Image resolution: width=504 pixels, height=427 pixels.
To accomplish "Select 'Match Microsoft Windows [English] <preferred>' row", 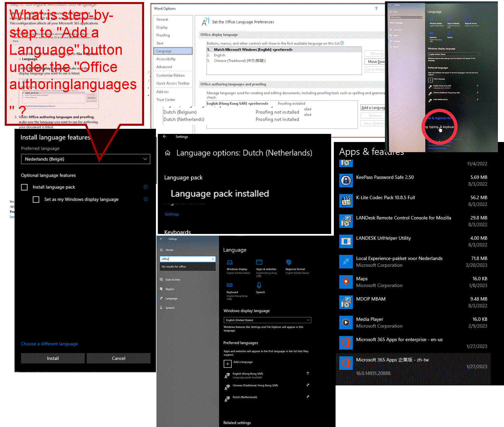I will point(284,50).
